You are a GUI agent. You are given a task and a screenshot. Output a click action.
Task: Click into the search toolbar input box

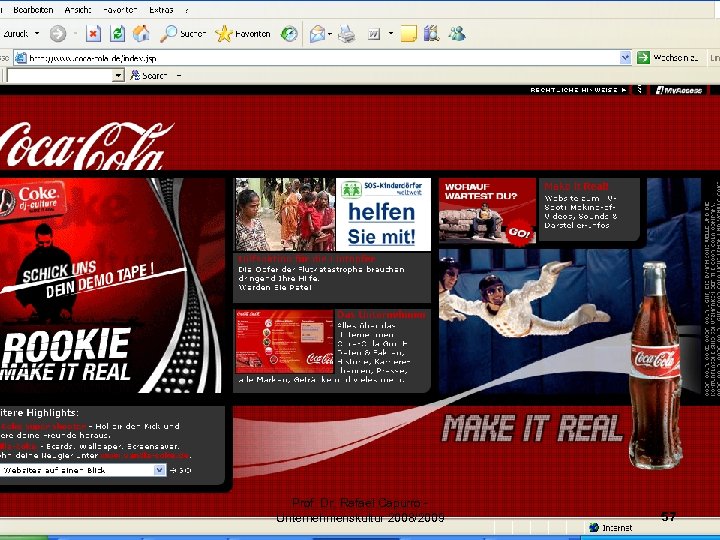[60, 75]
